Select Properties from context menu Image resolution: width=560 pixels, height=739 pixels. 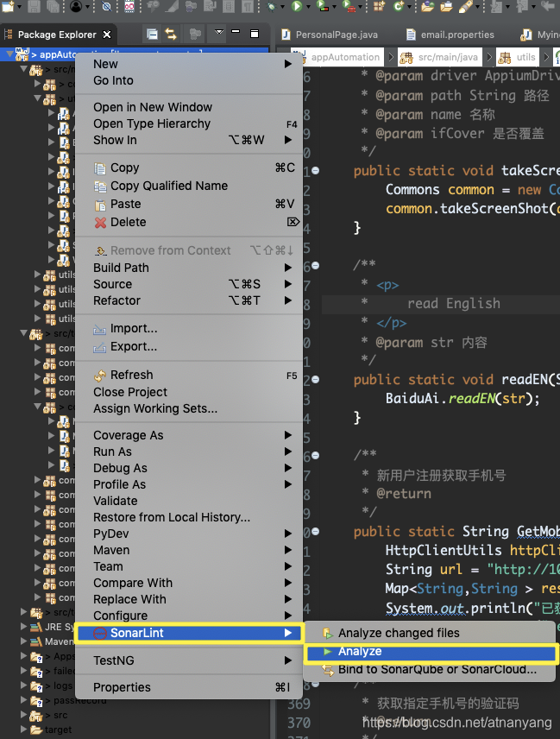189,687
